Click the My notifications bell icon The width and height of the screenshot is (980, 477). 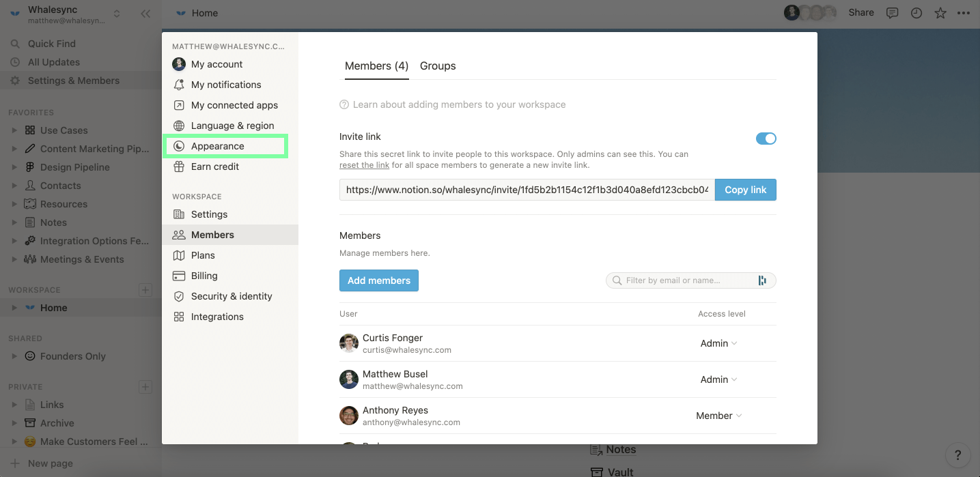pos(178,84)
